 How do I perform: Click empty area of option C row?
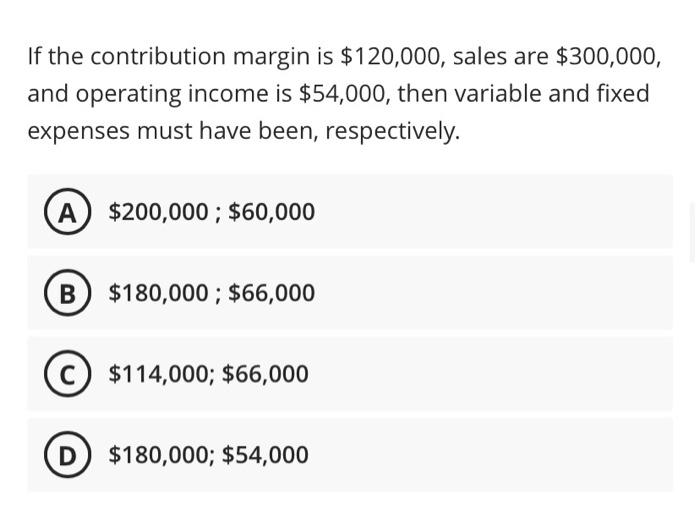pyautogui.click(x=500, y=374)
